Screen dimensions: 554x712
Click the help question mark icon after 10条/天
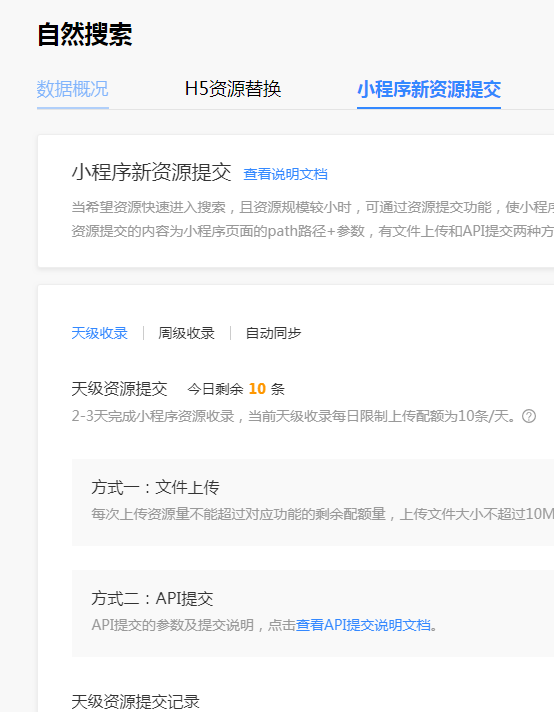529,416
